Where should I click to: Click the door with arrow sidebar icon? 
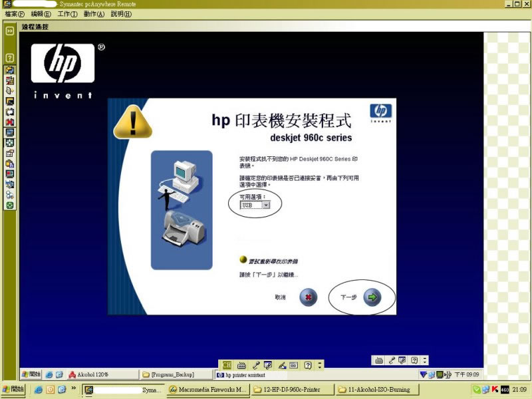coord(10,90)
